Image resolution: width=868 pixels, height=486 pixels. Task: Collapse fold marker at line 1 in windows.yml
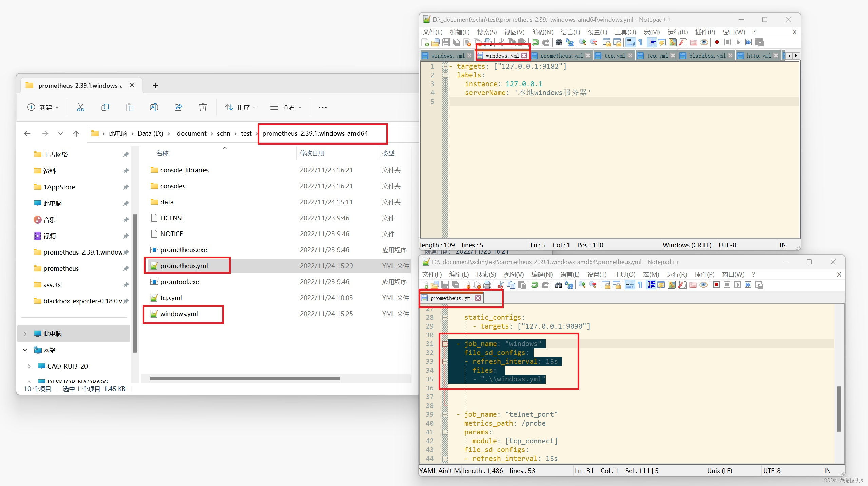(x=445, y=66)
